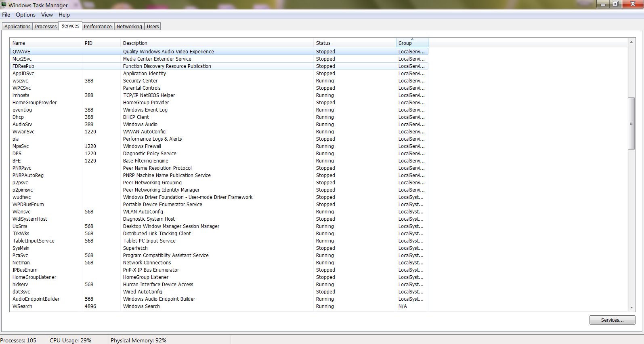Select the WSearch service

(x=219, y=306)
